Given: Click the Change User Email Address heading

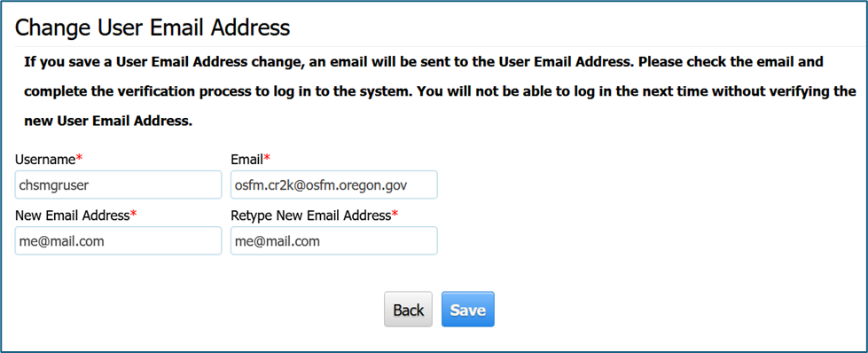Looking at the screenshot, I should [x=152, y=27].
